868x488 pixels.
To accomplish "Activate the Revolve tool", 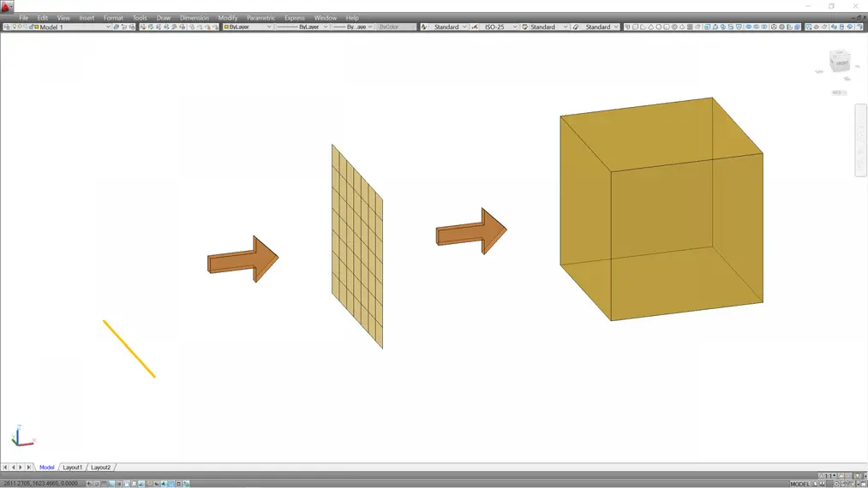I will point(731,27).
